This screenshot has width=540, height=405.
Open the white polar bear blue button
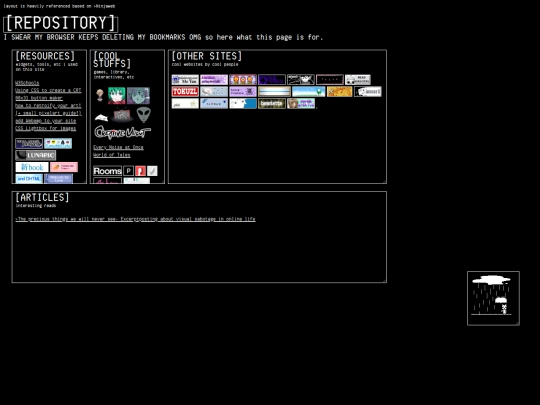[243, 103]
